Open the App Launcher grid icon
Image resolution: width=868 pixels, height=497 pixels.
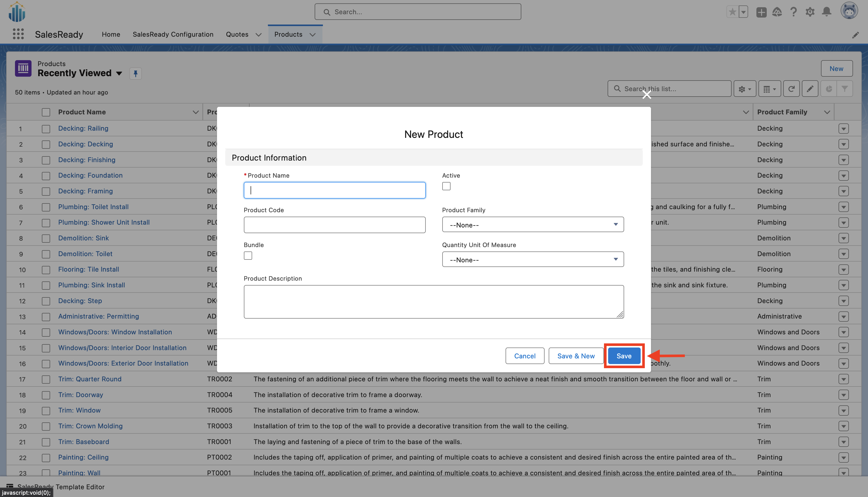click(18, 34)
